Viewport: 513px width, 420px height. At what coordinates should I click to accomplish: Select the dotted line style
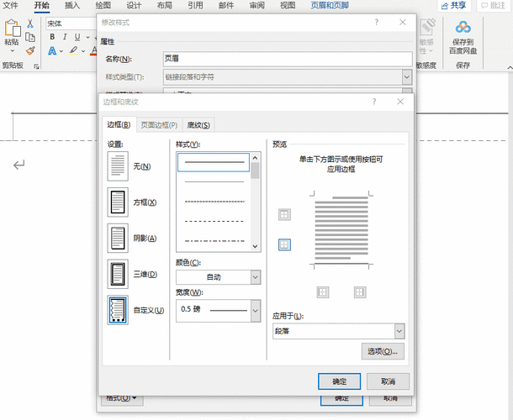pos(214,202)
